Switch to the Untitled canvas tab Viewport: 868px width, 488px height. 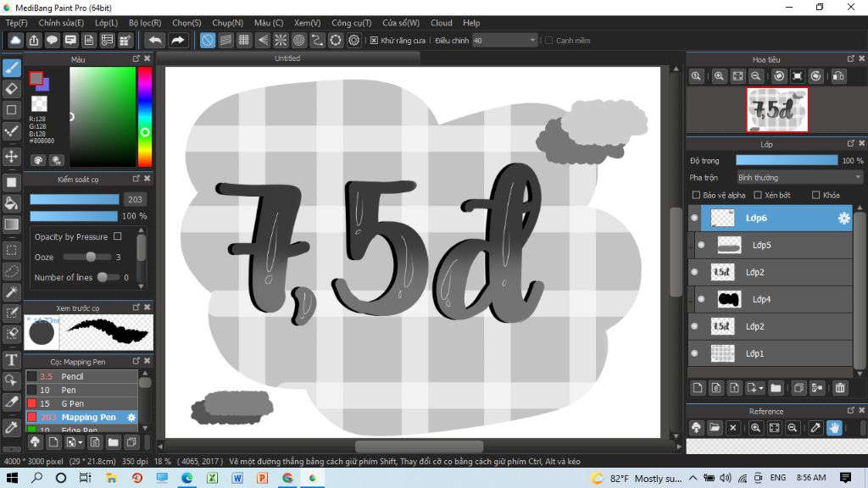click(x=287, y=58)
